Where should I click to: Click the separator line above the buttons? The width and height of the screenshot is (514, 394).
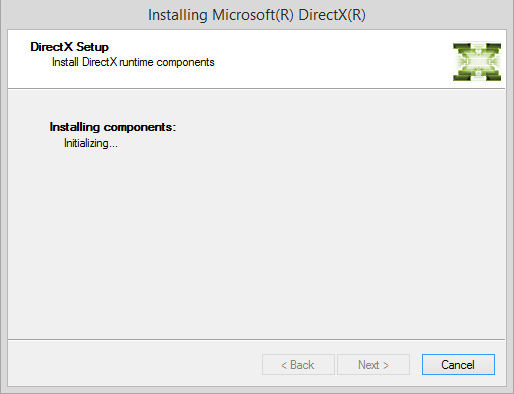[257, 339]
